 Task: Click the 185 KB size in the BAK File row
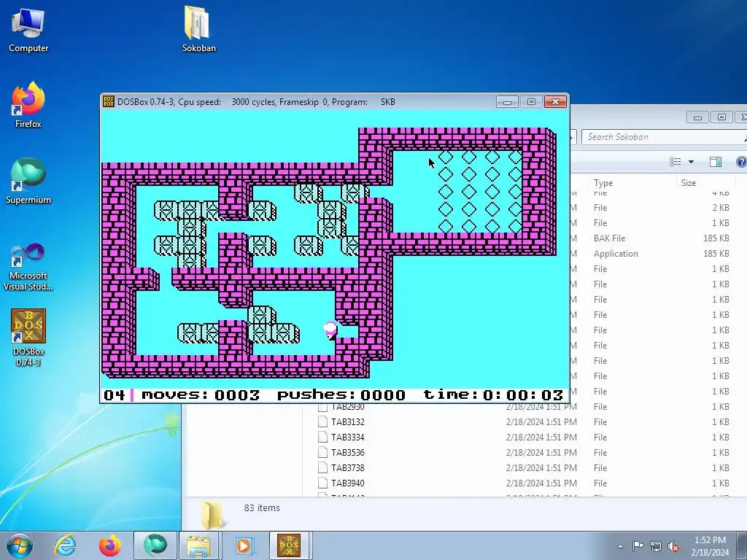pos(716,238)
